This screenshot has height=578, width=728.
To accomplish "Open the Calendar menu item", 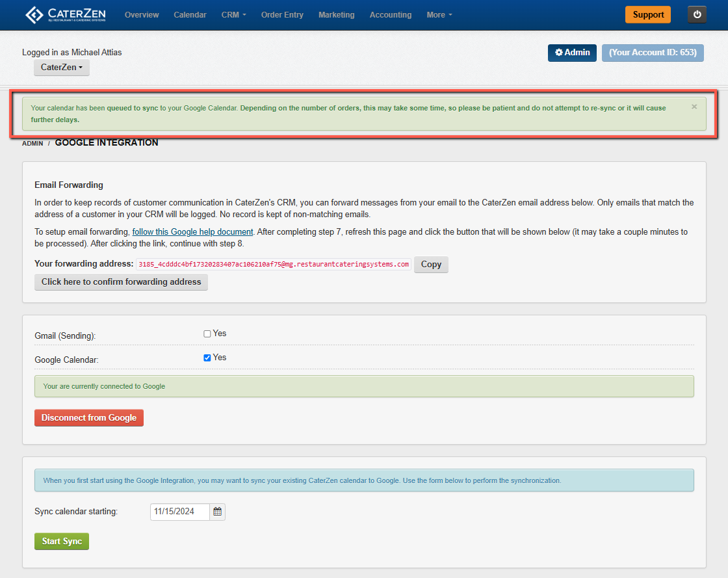I will 190,15.
